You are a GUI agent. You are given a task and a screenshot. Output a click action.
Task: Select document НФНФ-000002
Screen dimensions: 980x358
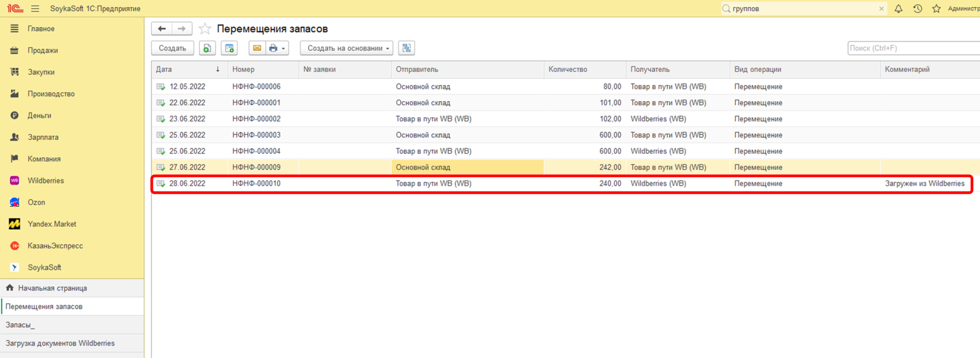point(256,119)
